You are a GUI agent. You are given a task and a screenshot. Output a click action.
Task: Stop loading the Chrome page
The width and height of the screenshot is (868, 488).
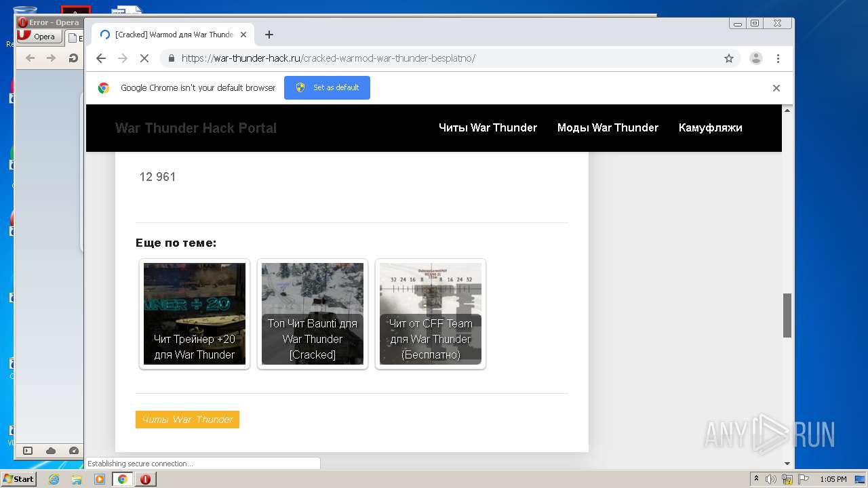[x=144, y=58]
